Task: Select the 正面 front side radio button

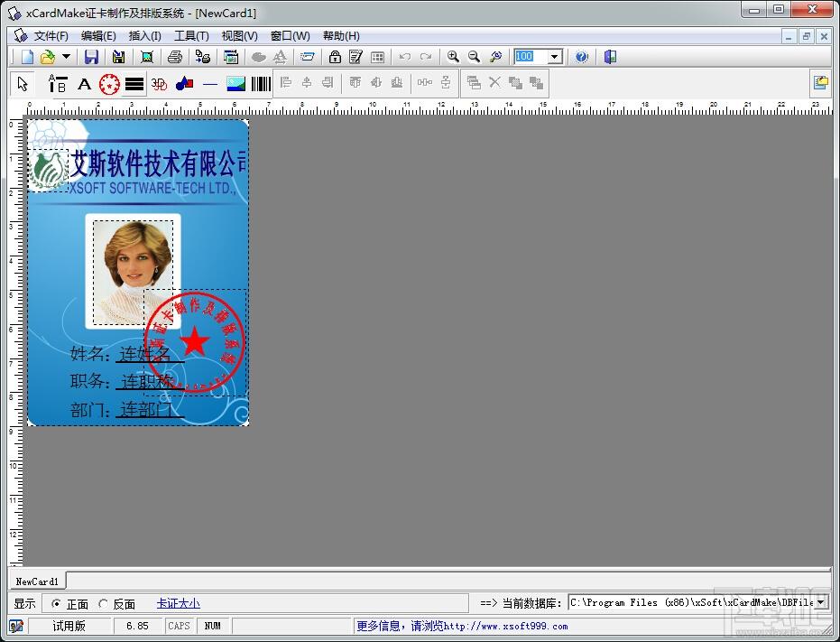Action: [x=56, y=604]
